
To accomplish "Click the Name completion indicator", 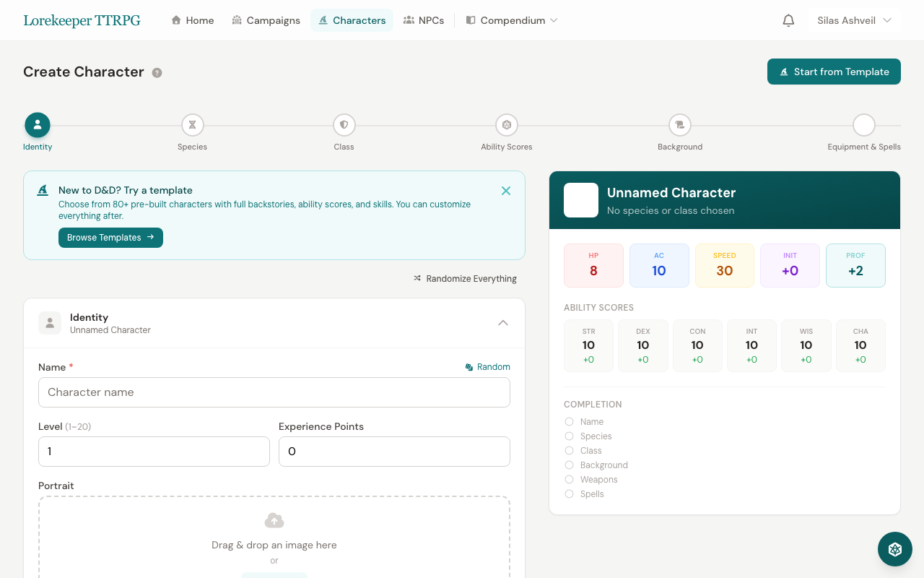I will point(569,422).
